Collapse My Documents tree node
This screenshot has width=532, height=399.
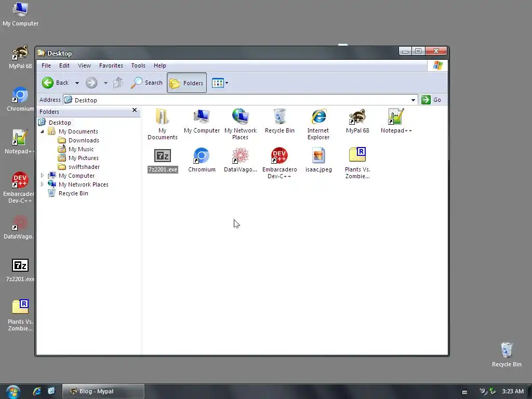pyautogui.click(x=42, y=131)
